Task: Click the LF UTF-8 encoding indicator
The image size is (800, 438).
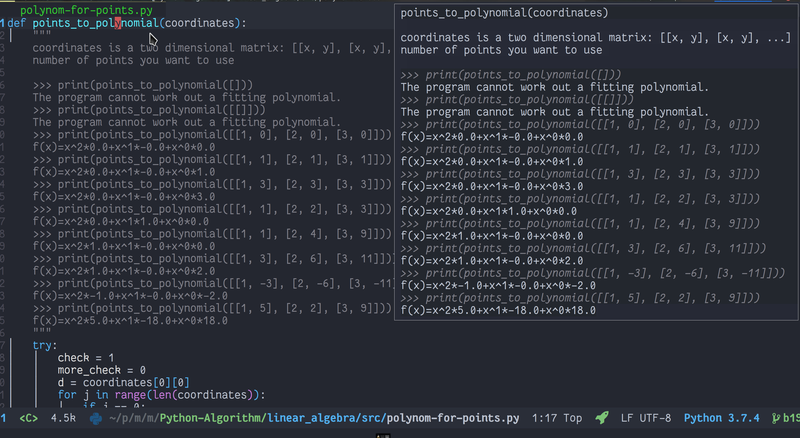Action: (x=646, y=418)
